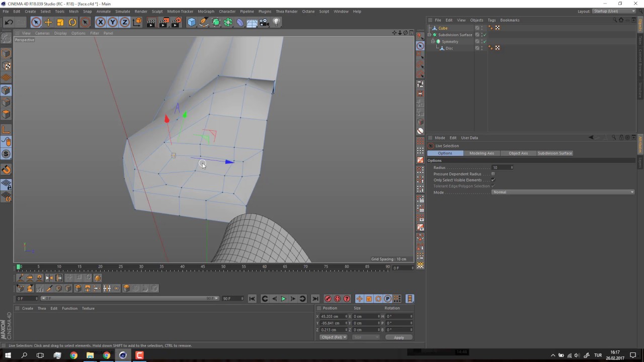This screenshot has width=644, height=362.
Task: Enable the Pressure Dependent Radius checkbox
Action: click(x=493, y=174)
